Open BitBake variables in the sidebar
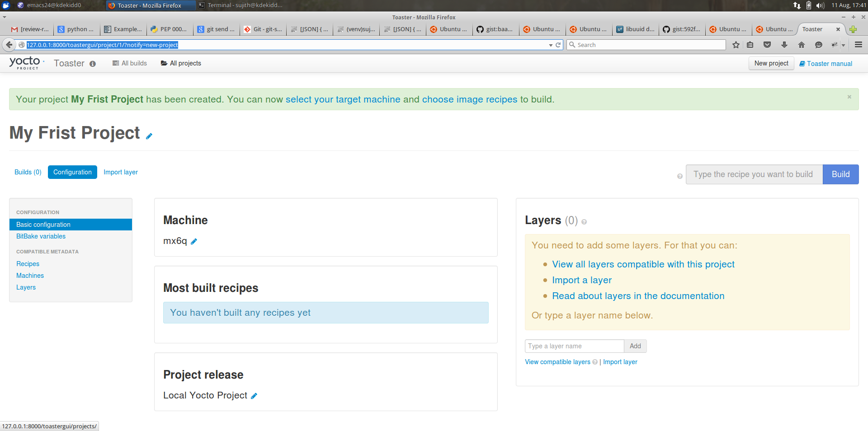The width and height of the screenshot is (868, 431). coord(41,236)
